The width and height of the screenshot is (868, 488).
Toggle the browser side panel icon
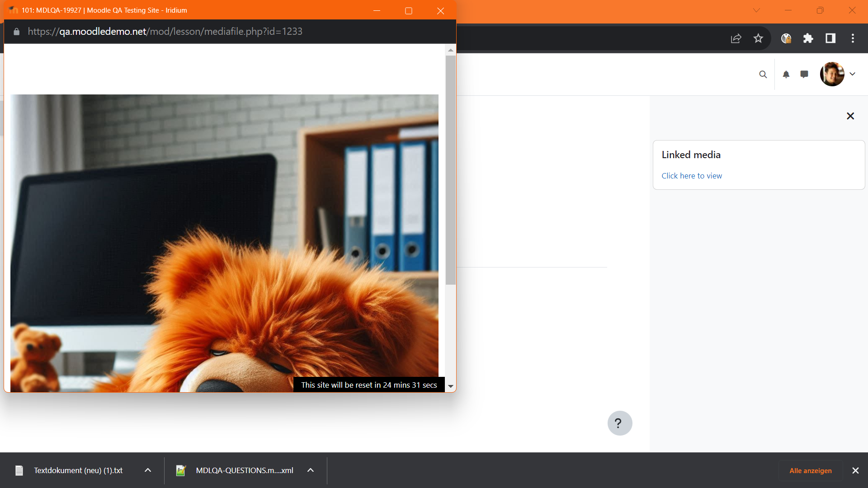(x=830, y=38)
